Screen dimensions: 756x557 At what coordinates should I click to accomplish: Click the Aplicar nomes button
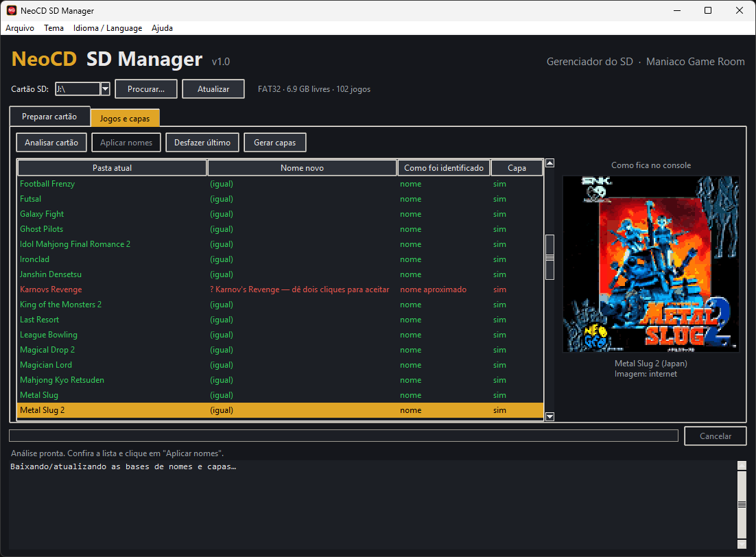click(126, 142)
